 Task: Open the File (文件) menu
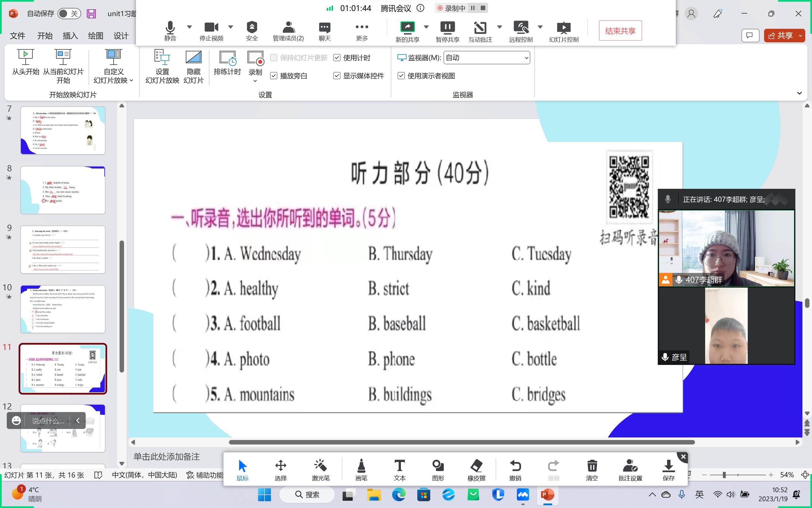(x=17, y=36)
